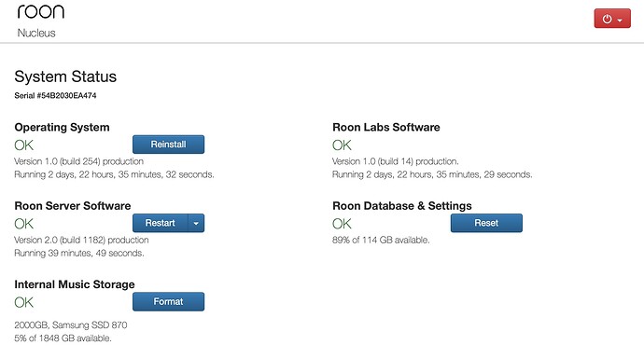Open the dropdown arrow beside Restart

196,223
